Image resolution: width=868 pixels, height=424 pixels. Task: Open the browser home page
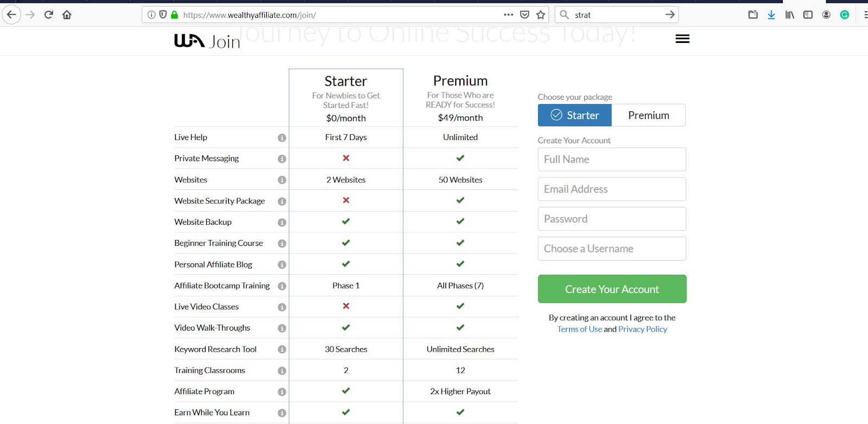67,15
